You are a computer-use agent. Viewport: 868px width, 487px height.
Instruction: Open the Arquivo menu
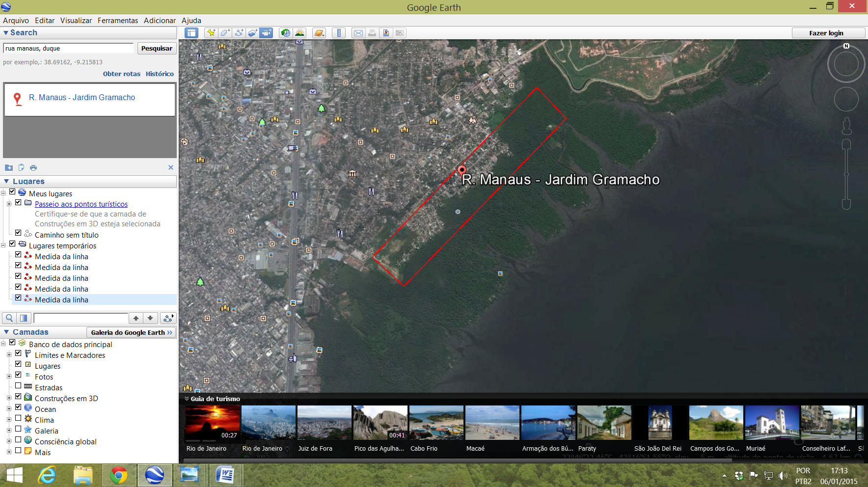16,21
